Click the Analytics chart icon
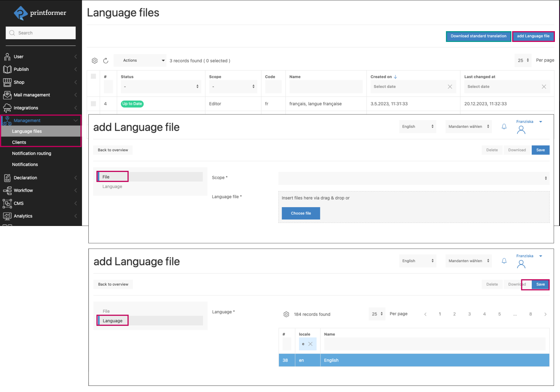Screen dimensions: 560x392 click(x=7, y=216)
